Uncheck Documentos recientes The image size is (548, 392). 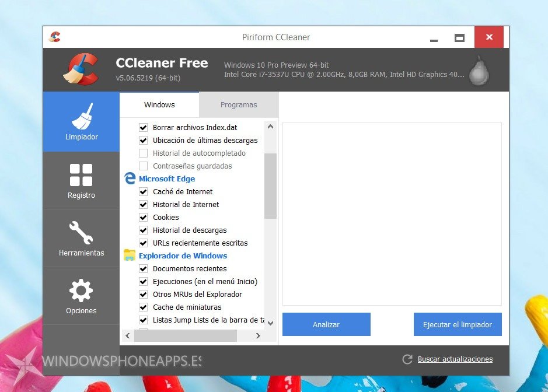click(144, 269)
